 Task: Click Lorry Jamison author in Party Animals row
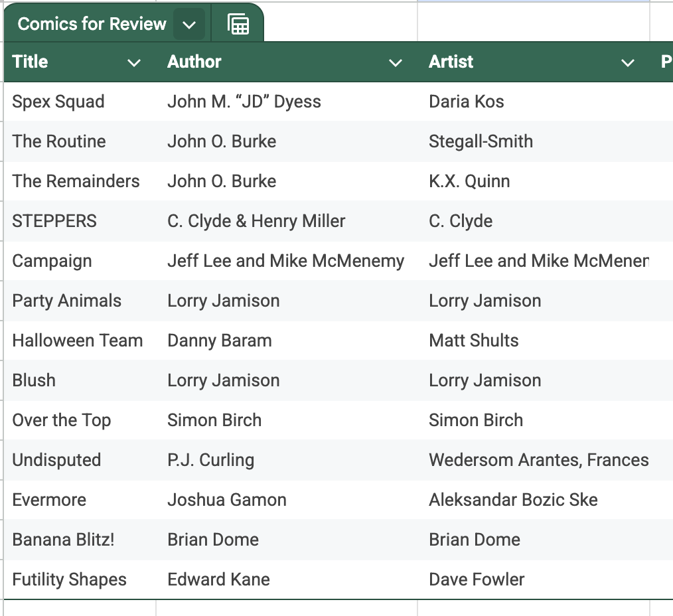287,301
